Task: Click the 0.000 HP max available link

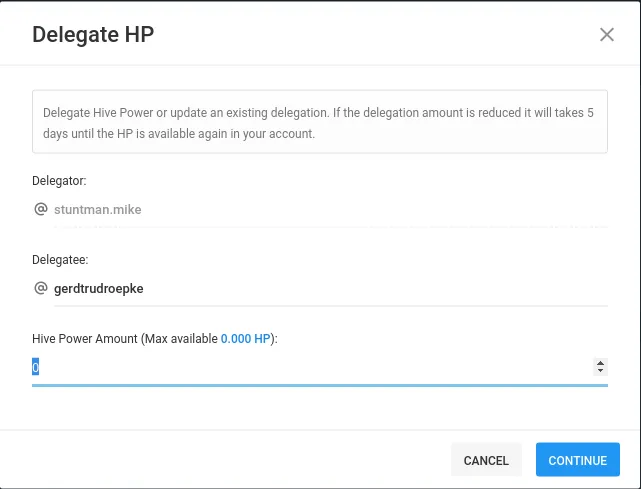Action: coord(245,339)
